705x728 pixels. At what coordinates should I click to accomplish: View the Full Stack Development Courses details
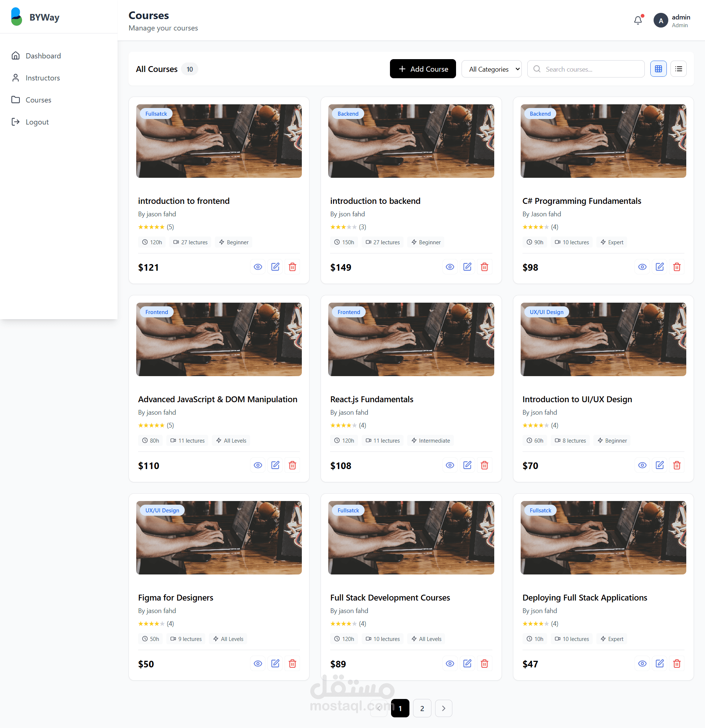click(450, 664)
